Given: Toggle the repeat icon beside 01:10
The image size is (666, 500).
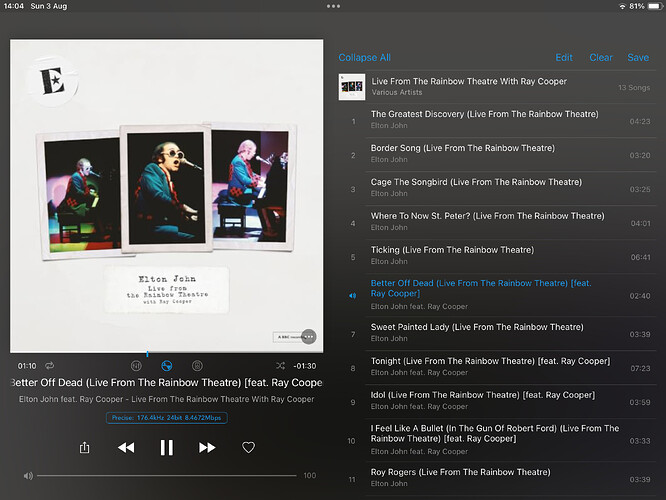Looking at the screenshot, I should coord(50,366).
